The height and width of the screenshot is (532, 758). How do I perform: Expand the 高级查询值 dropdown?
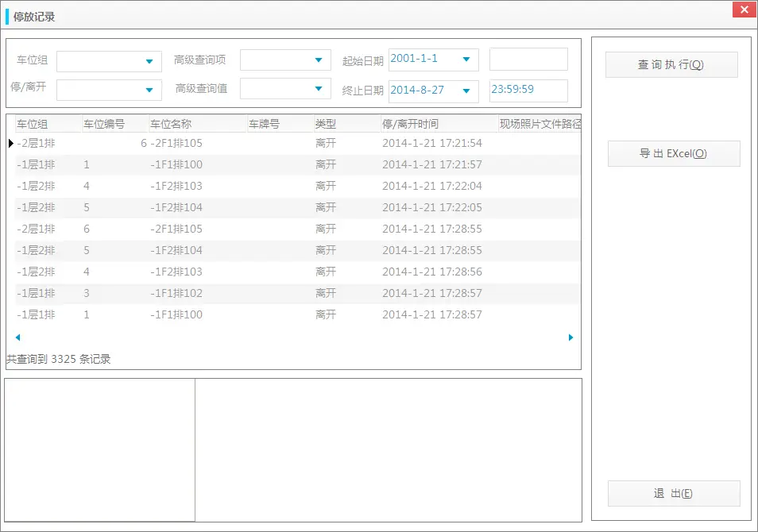[x=318, y=88]
